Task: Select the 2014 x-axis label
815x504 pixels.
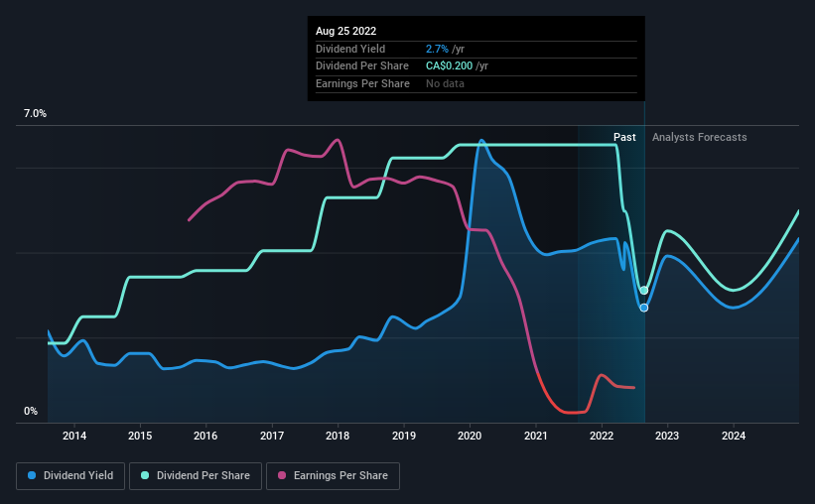Action: coord(74,436)
